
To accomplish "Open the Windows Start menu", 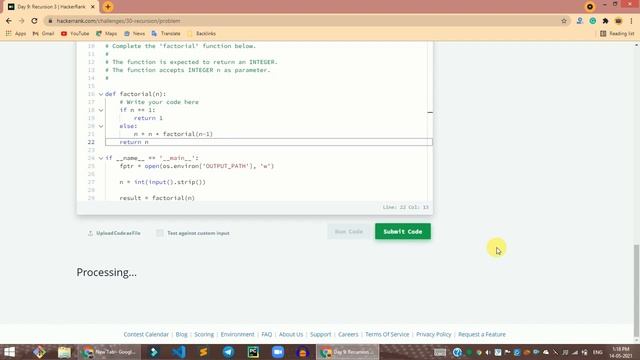I will 9,352.
